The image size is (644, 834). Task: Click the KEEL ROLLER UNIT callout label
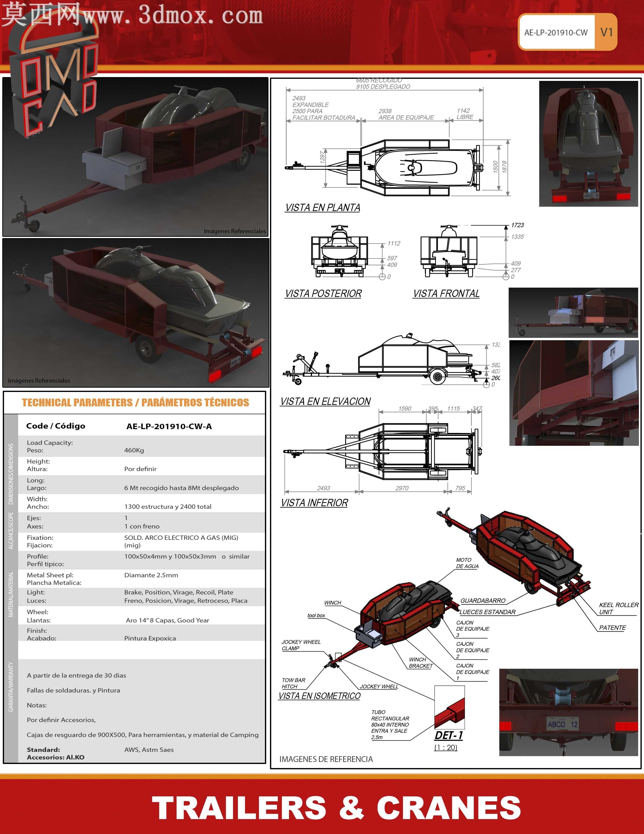click(x=618, y=609)
